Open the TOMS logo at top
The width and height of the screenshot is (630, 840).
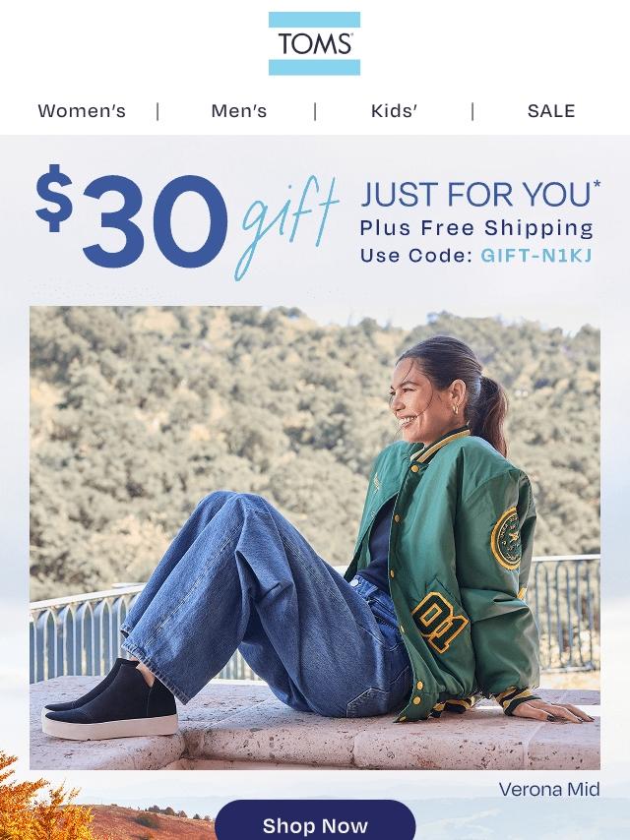(314, 43)
